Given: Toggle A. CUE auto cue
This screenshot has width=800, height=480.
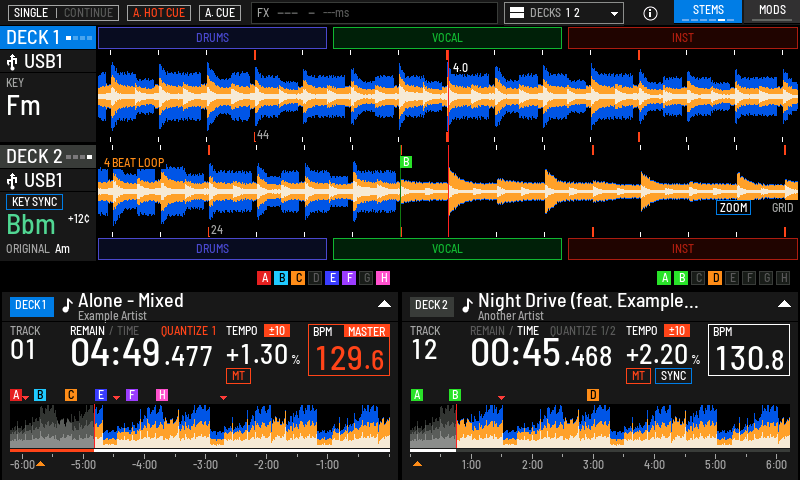Looking at the screenshot, I should 219,13.
